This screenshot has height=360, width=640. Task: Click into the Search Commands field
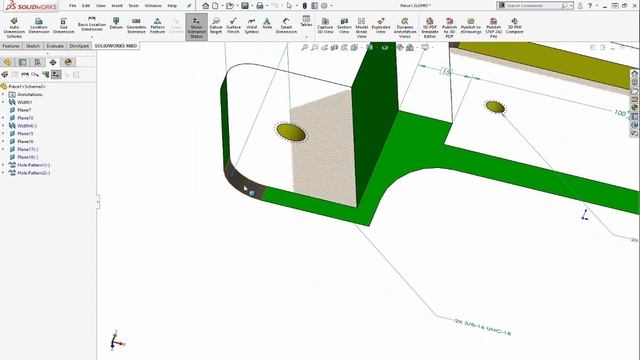point(533,6)
